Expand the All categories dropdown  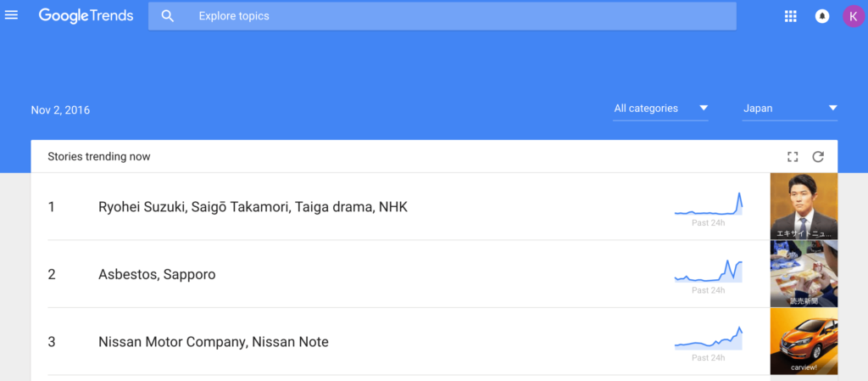tap(661, 109)
